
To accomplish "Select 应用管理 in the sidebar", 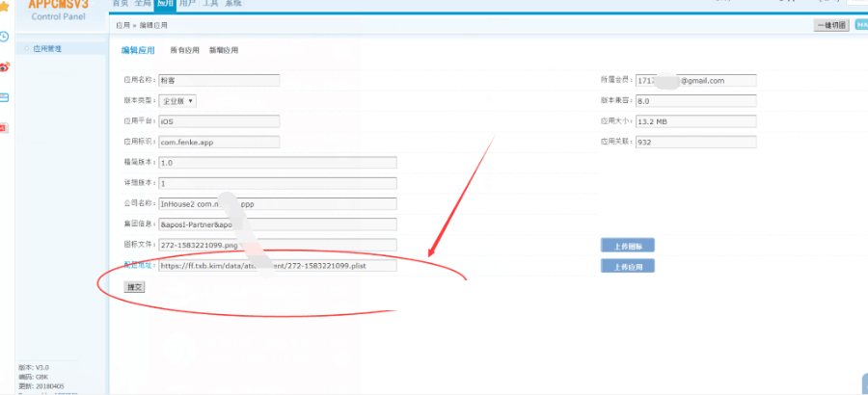I will (47, 49).
